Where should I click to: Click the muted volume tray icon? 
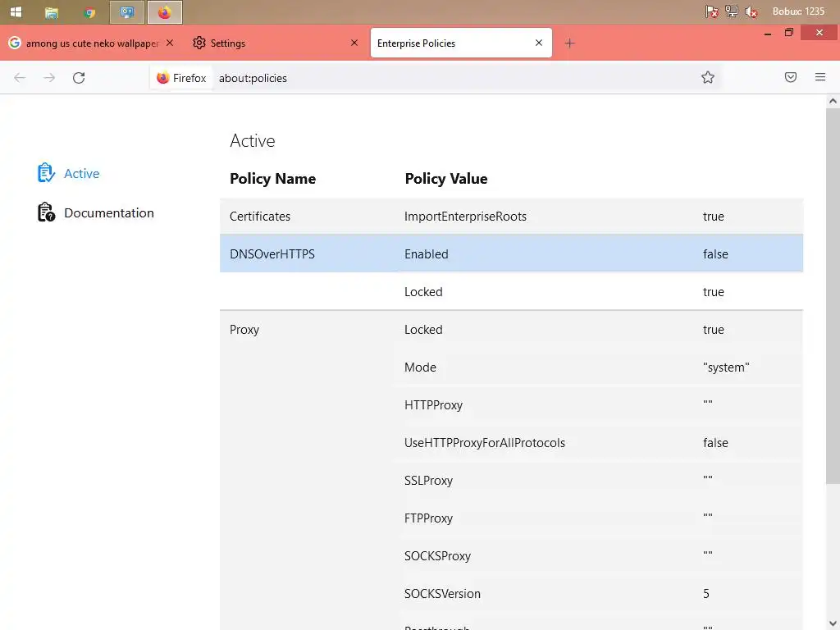coord(751,12)
